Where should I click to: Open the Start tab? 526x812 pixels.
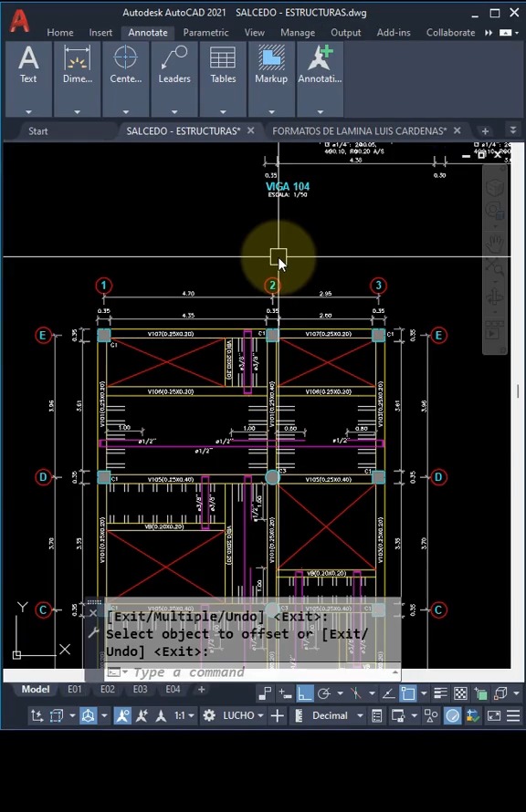click(x=37, y=131)
